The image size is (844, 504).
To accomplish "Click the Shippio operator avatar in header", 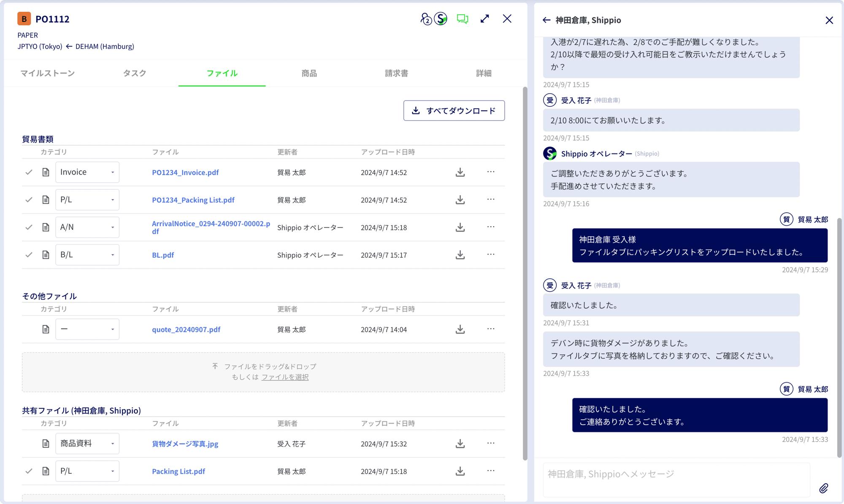I will 441,19.
